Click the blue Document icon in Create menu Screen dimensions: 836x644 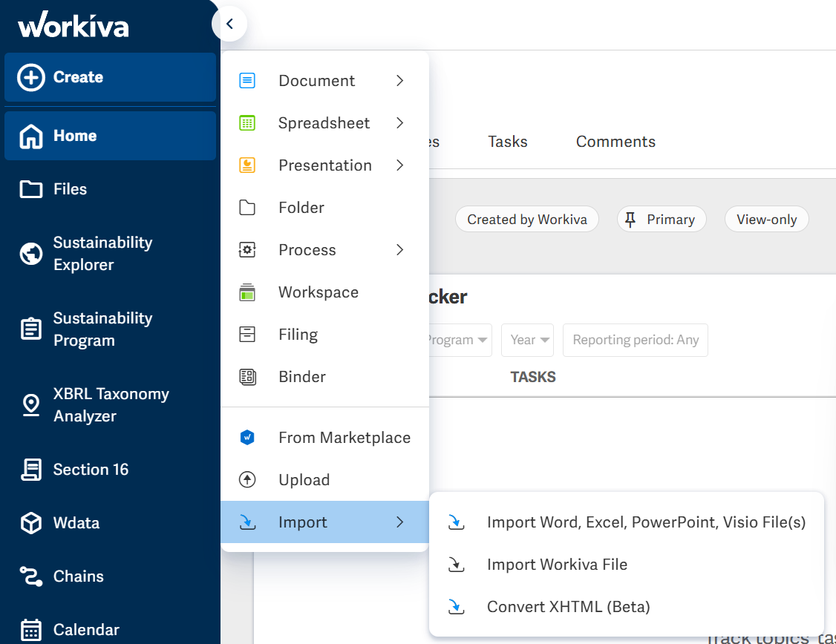click(x=246, y=80)
